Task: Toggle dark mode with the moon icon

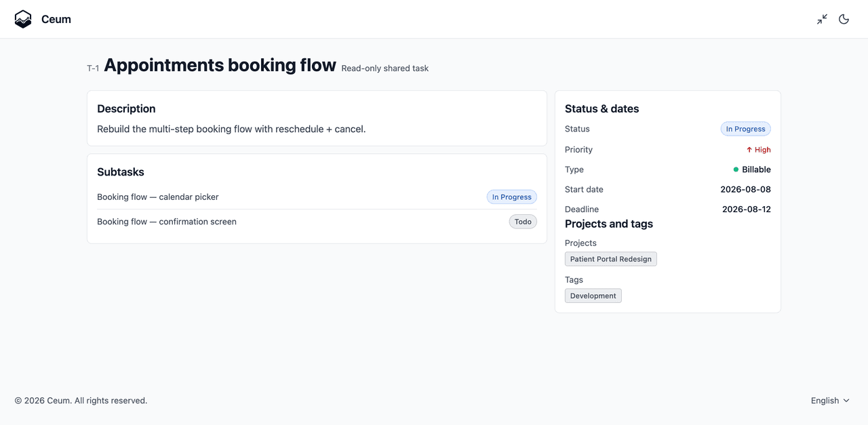Action: point(844,19)
